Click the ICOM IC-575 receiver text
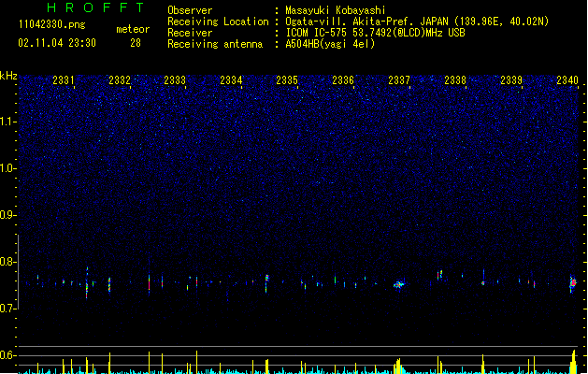Viewport: 588px width, 374px height. coord(375,33)
